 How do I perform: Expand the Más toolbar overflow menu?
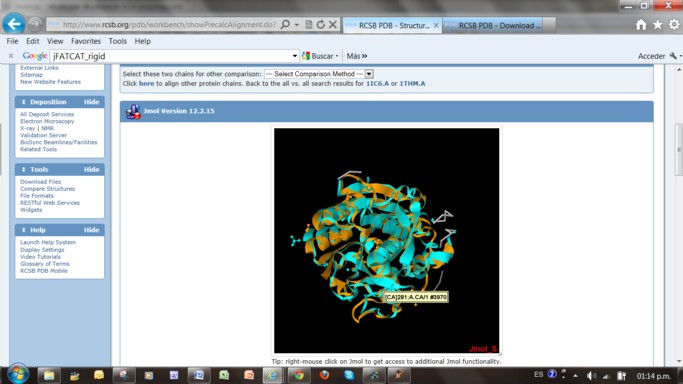(x=357, y=56)
